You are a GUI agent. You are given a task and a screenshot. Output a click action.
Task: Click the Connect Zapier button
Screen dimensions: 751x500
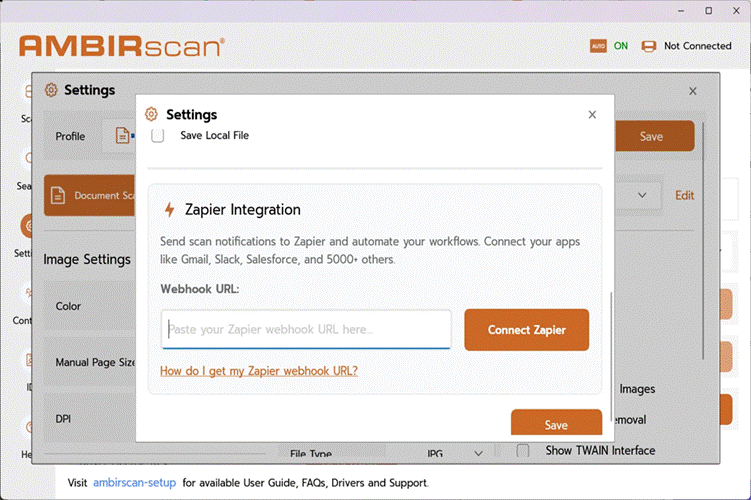(526, 330)
